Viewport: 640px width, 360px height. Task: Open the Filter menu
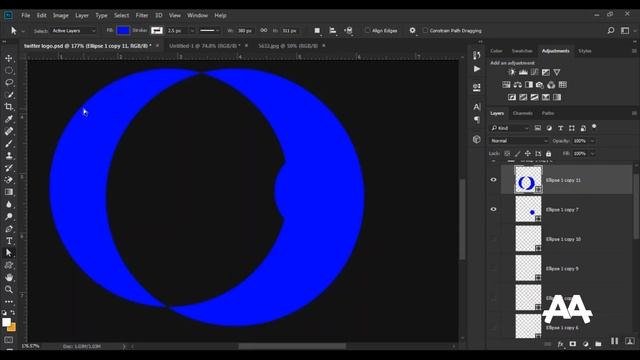142,15
